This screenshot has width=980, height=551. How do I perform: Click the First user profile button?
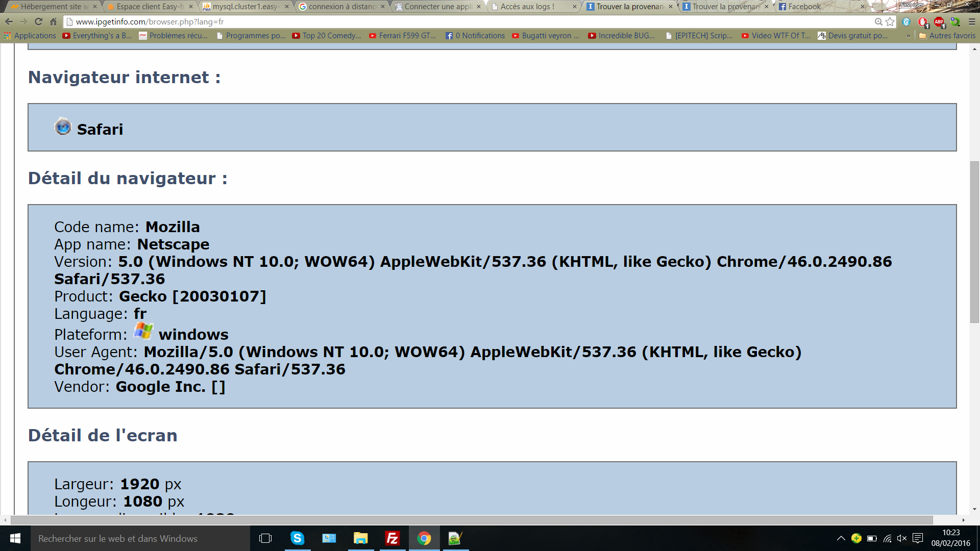(912, 5)
